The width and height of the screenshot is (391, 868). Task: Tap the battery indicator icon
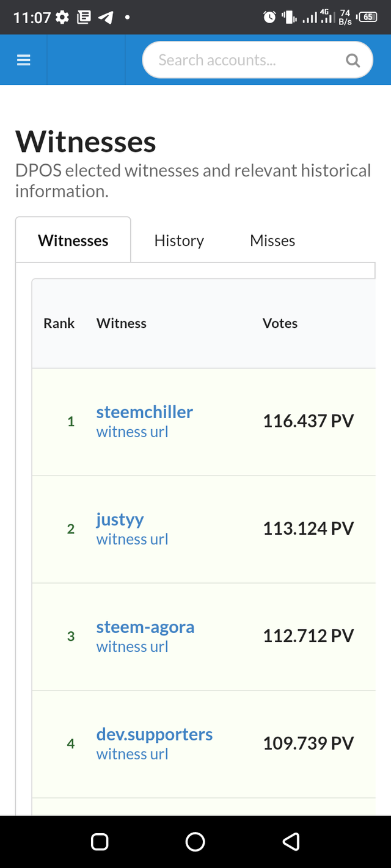coord(368,18)
